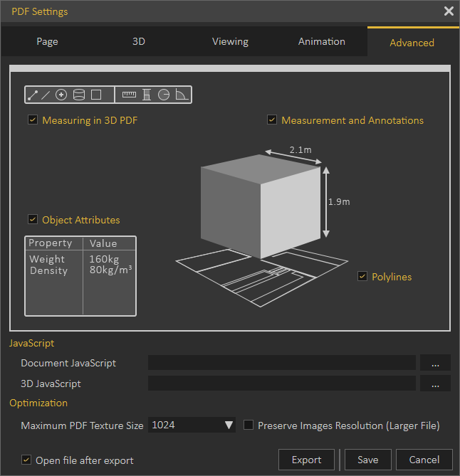Switch to the 3D tab
This screenshot has width=460, height=476.
point(139,41)
